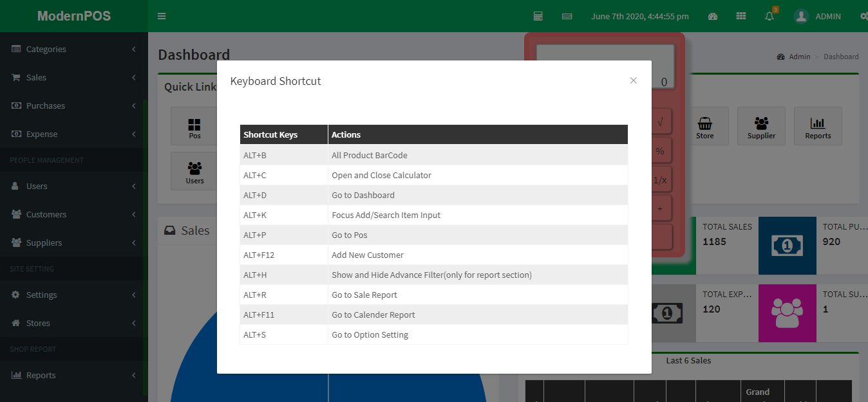Open the Reports quick link
This screenshot has width=868, height=402.
point(818,126)
